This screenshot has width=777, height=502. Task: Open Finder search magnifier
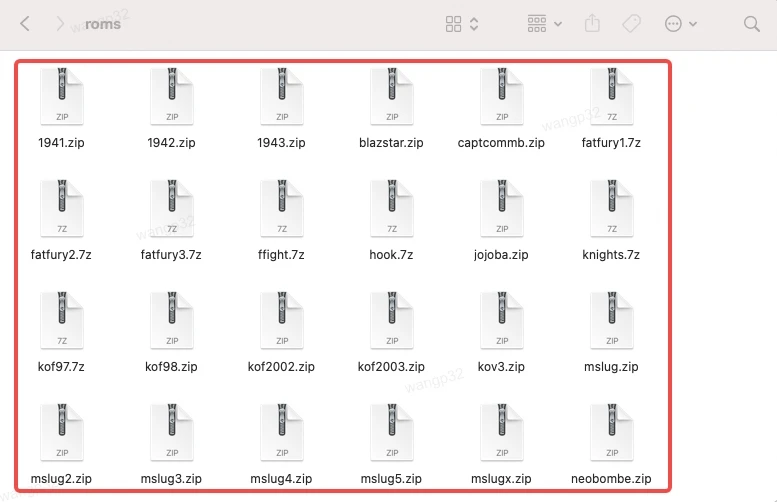tap(751, 24)
